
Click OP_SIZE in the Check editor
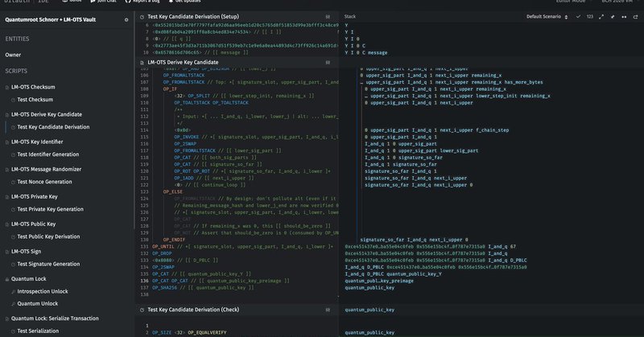pyautogui.click(x=162, y=332)
